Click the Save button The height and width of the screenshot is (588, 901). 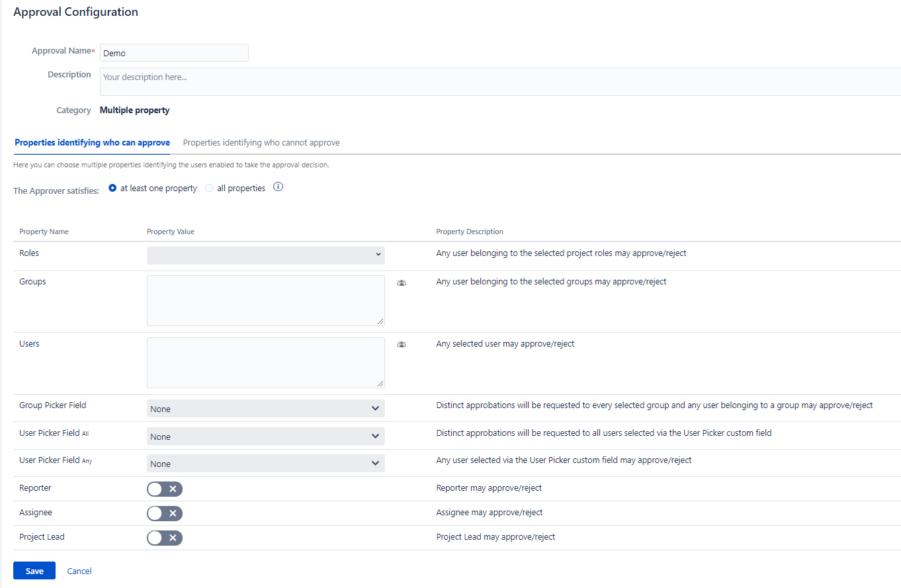(x=34, y=571)
